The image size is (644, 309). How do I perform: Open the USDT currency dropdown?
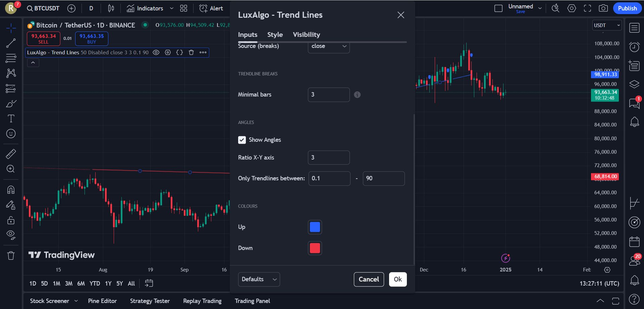pos(606,25)
